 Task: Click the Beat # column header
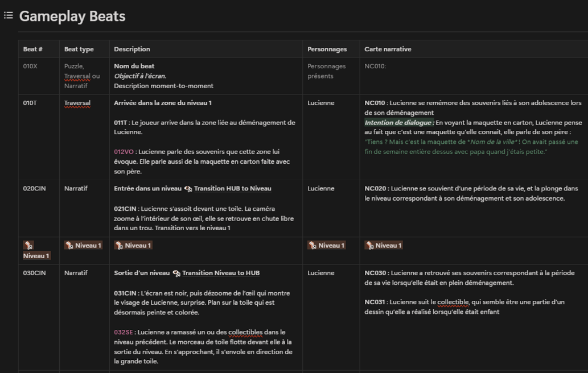(x=32, y=49)
